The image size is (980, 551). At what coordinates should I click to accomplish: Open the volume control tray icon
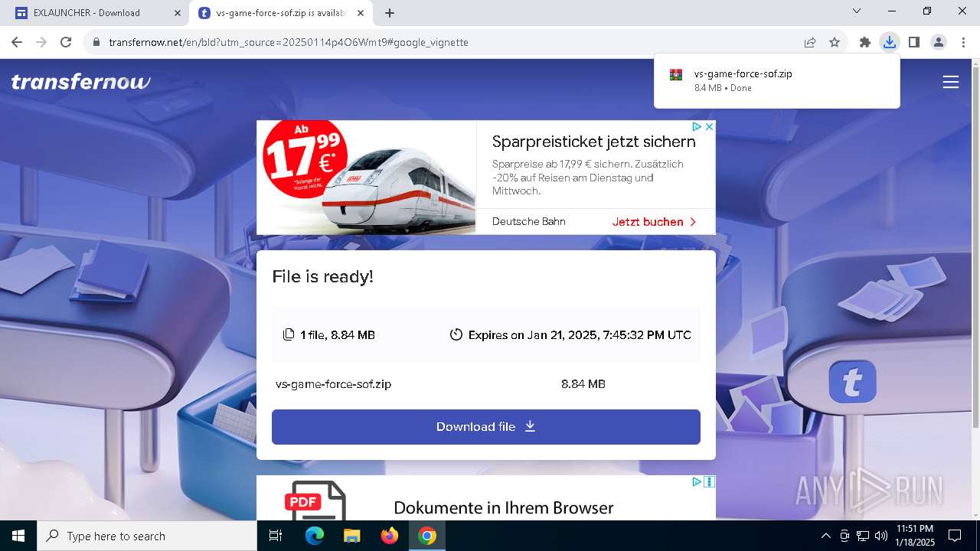881,536
